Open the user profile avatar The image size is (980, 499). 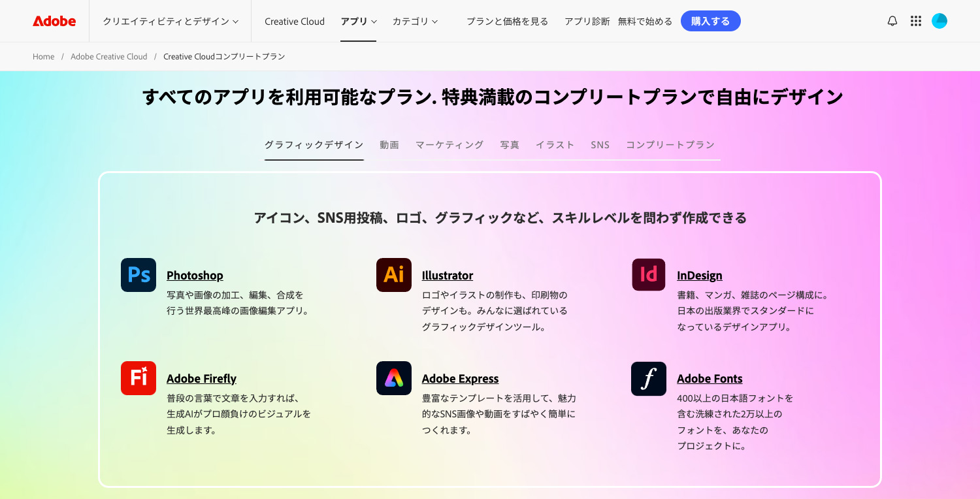(939, 21)
